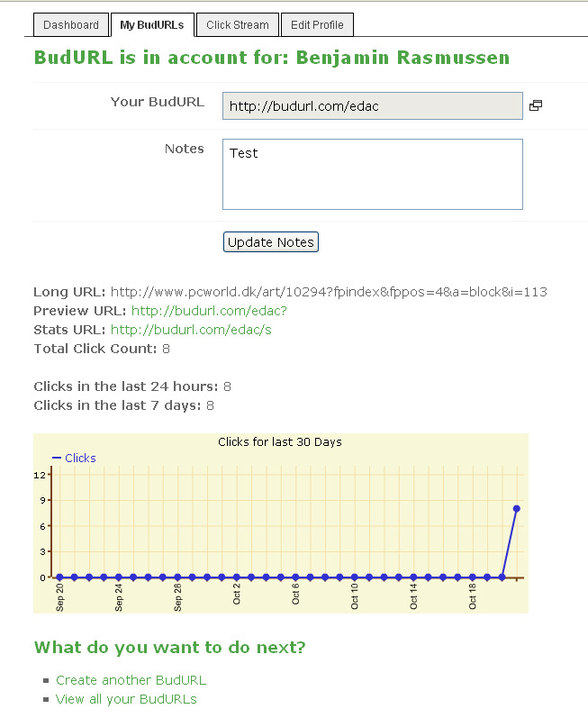Click into the Notes text area
This screenshot has width=588, height=718.
point(372,174)
